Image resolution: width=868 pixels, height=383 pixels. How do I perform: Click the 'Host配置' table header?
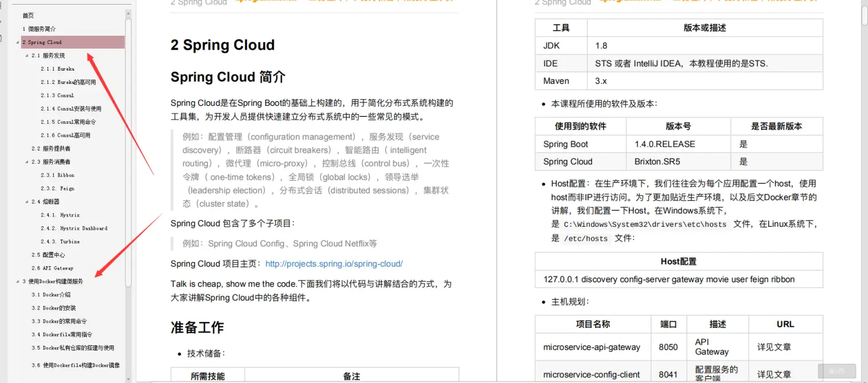(x=679, y=262)
